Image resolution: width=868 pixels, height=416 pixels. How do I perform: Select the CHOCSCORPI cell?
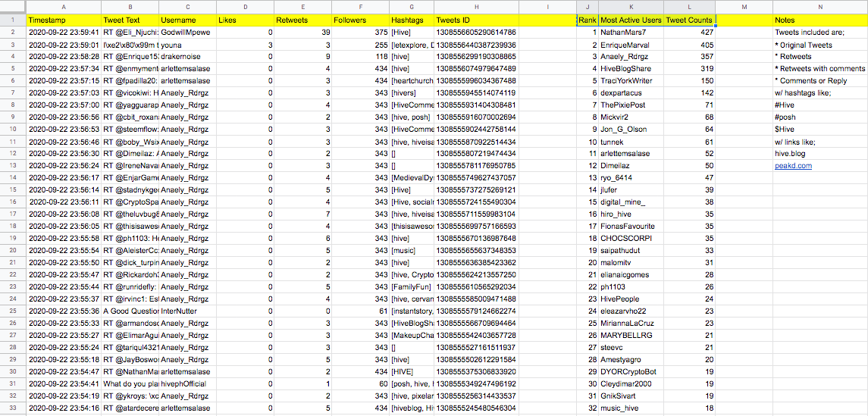[x=631, y=239]
